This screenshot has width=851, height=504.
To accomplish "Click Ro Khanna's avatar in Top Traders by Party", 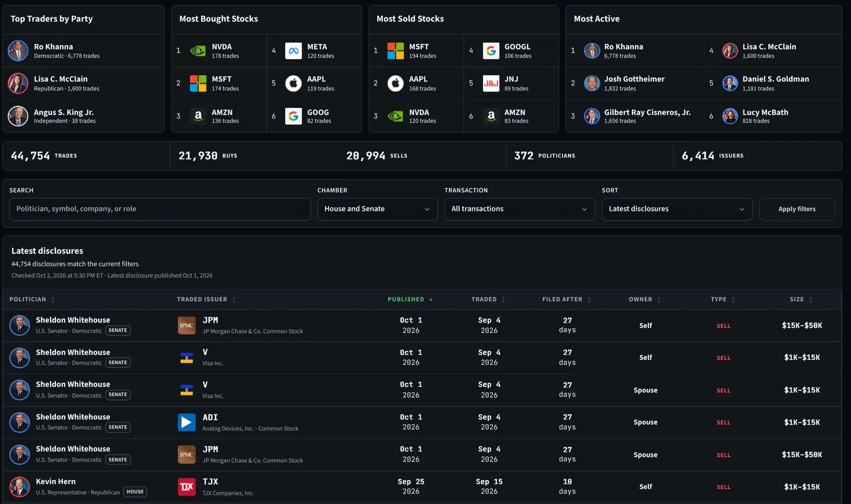I will [x=18, y=51].
